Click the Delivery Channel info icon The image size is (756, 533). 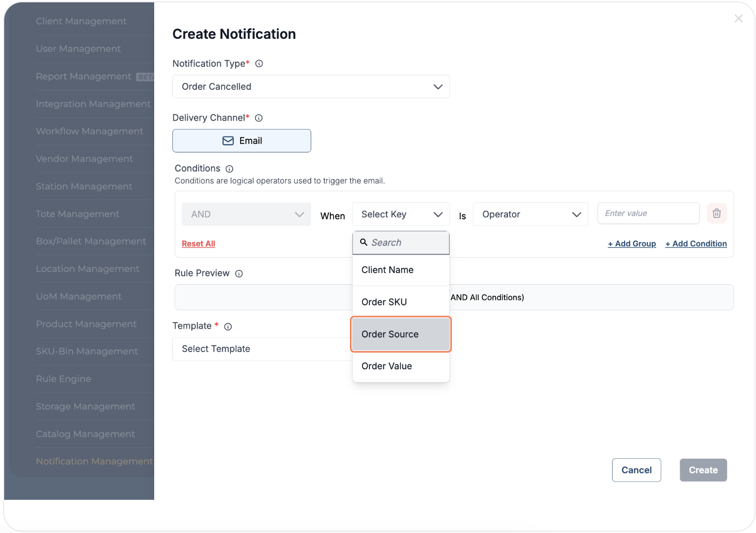pyautogui.click(x=258, y=118)
